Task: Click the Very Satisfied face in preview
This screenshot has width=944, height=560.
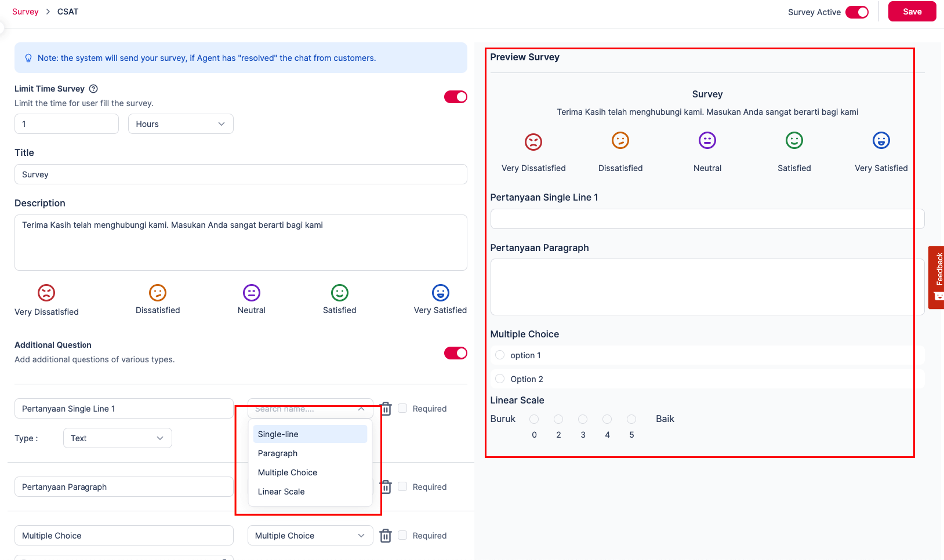Action: (881, 140)
